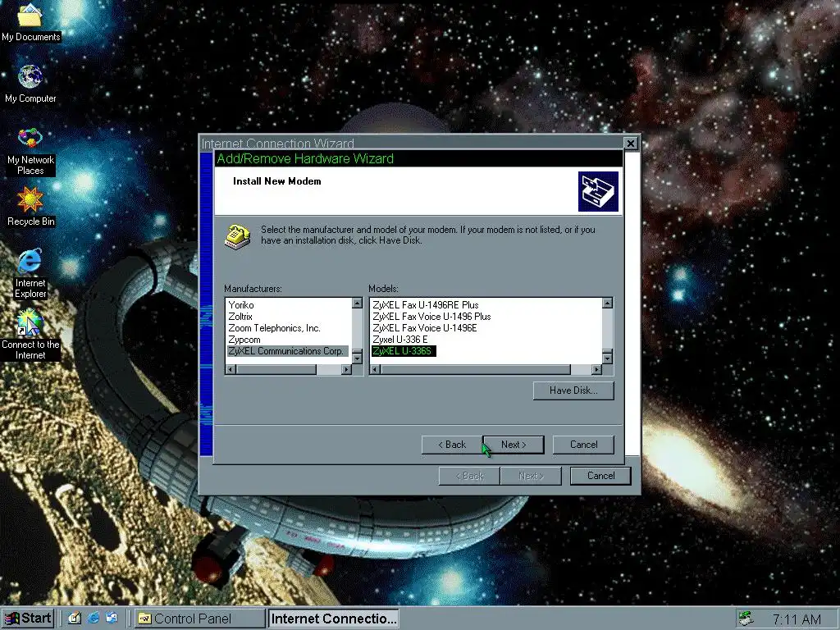Click Models horizontal scrollbar thumb
This screenshot has width=840, height=630.
click(475, 370)
